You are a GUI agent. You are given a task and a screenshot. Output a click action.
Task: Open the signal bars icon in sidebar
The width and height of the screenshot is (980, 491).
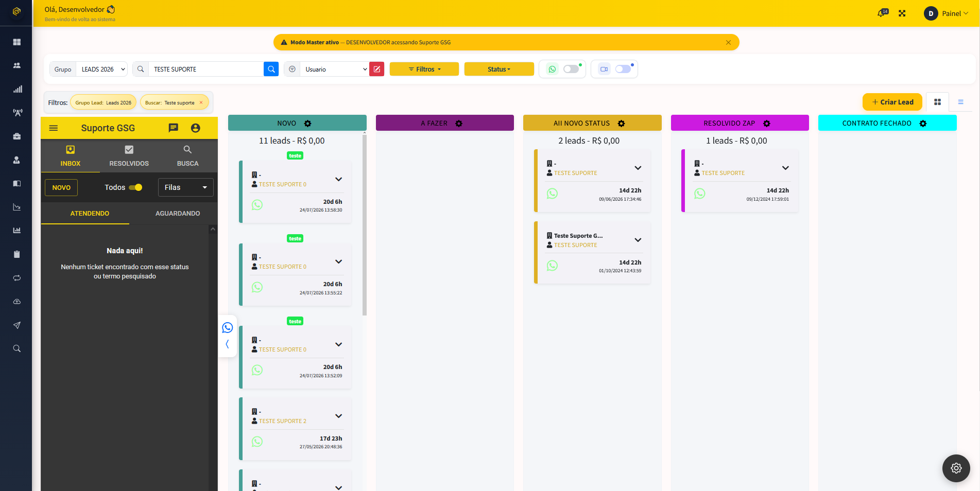click(17, 89)
